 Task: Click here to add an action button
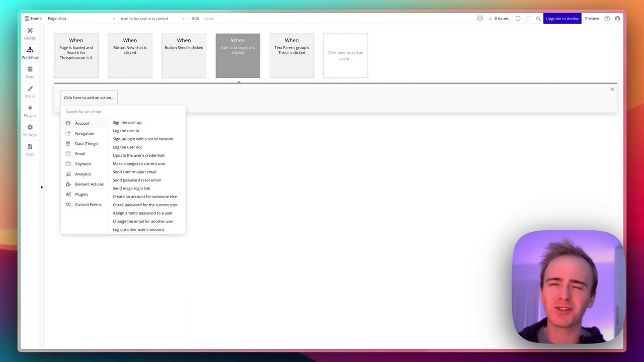tap(89, 98)
